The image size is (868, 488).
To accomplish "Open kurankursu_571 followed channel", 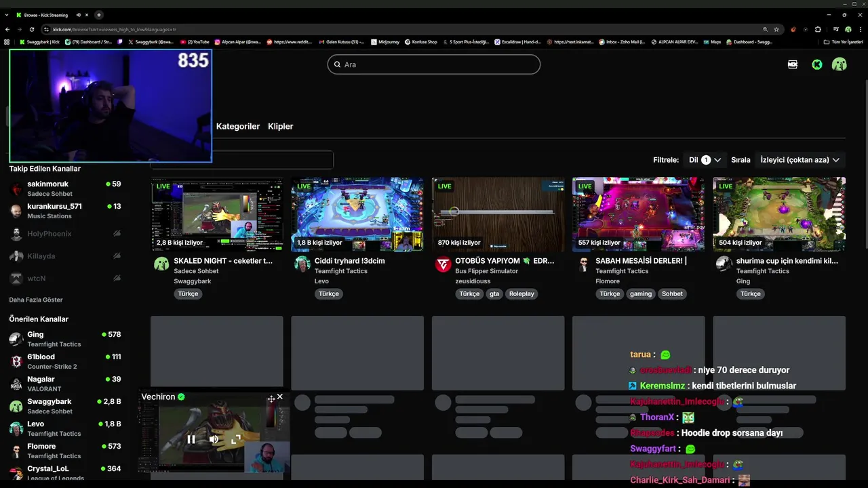I will click(x=65, y=211).
